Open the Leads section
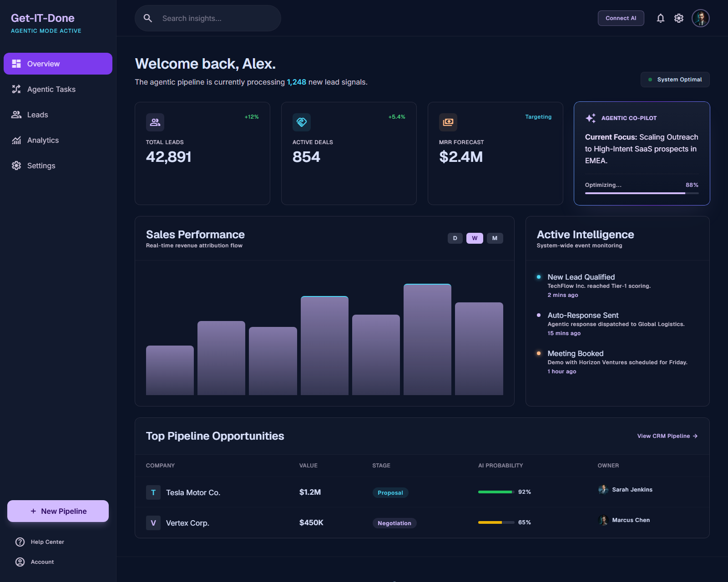The image size is (728, 582). [58, 115]
